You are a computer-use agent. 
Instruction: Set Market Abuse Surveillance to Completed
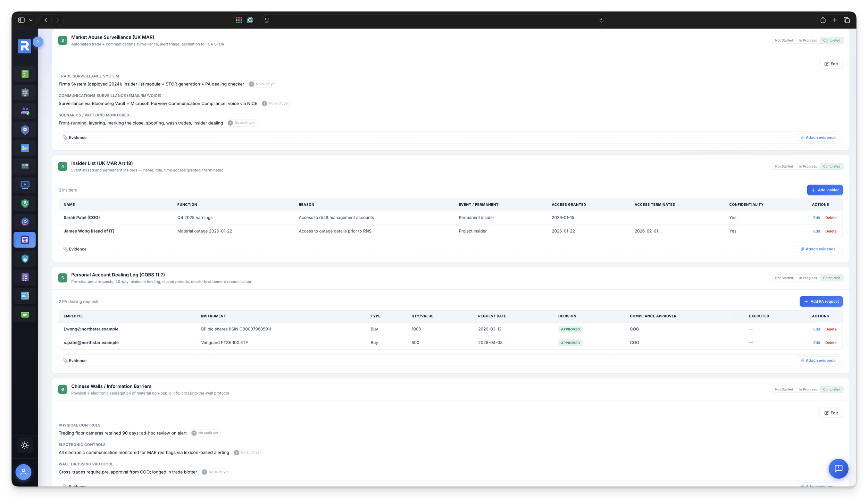pyautogui.click(x=832, y=40)
